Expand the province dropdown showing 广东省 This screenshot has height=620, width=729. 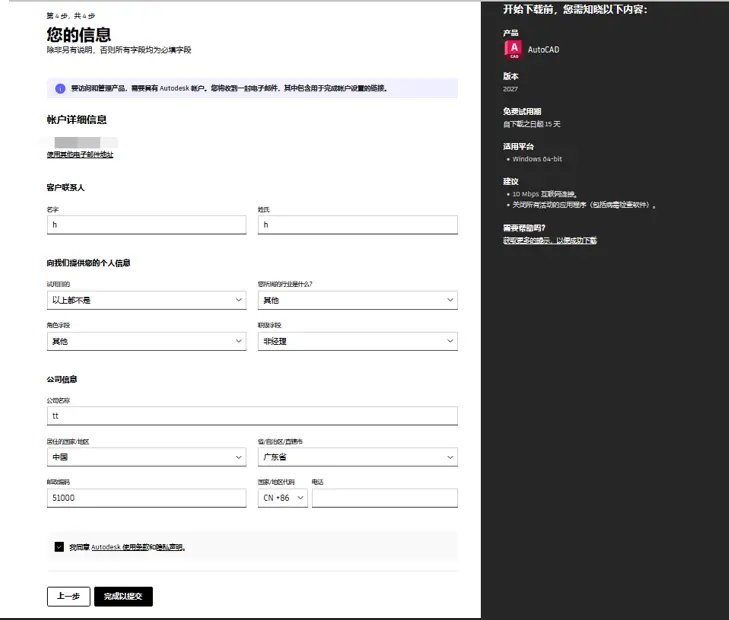[x=358, y=457]
